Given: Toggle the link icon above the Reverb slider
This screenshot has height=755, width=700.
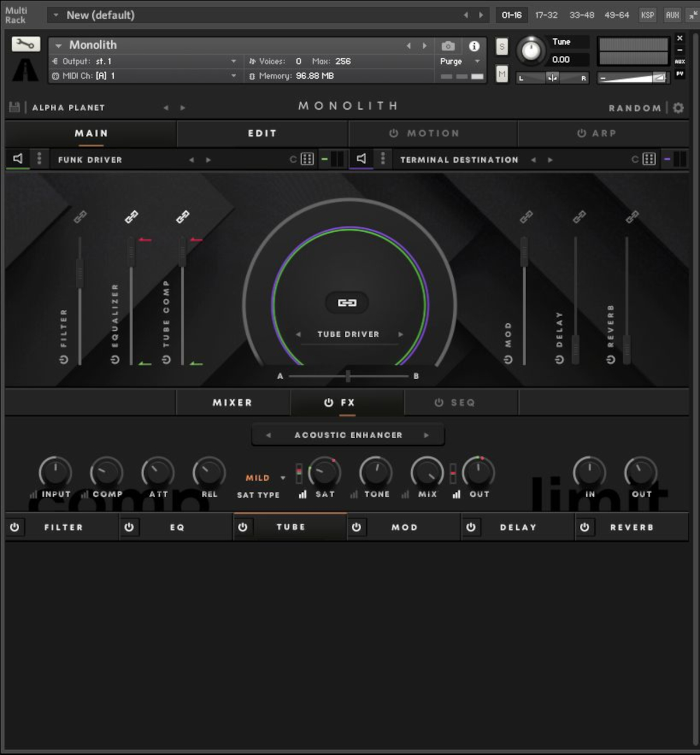Looking at the screenshot, I should (x=632, y=217).
